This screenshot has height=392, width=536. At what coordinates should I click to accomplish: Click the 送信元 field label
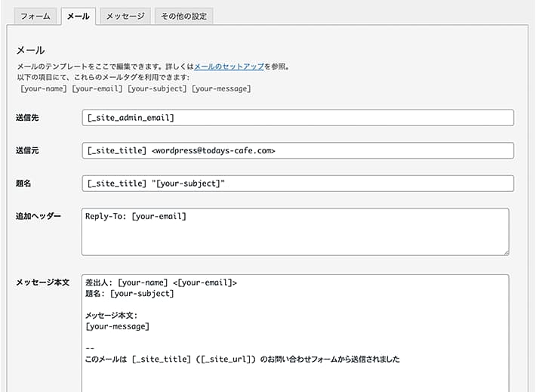[27, 150]
